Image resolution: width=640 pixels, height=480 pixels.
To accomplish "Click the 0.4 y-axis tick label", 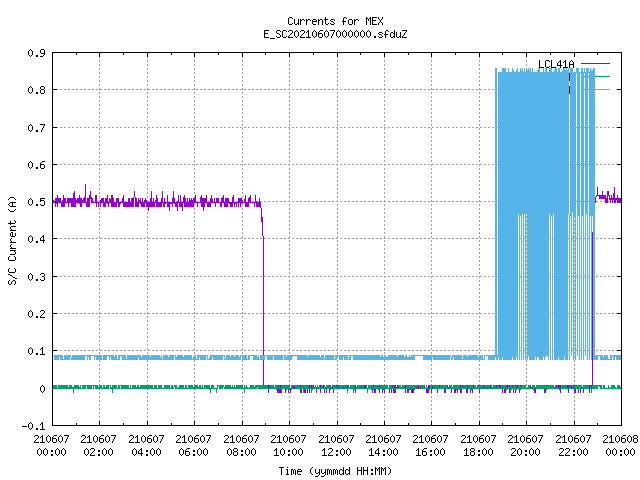I will pyautogui.click(x=36, y=239).
